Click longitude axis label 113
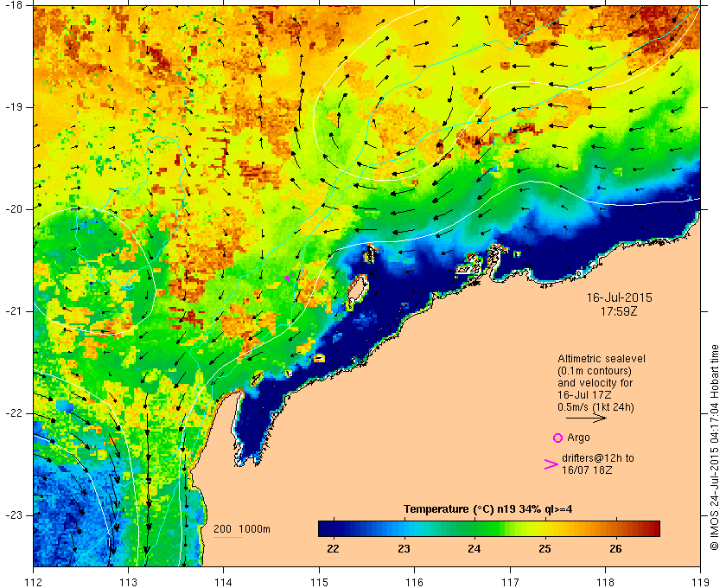Screen dimensions: 726x588 (x=128, y=581)
